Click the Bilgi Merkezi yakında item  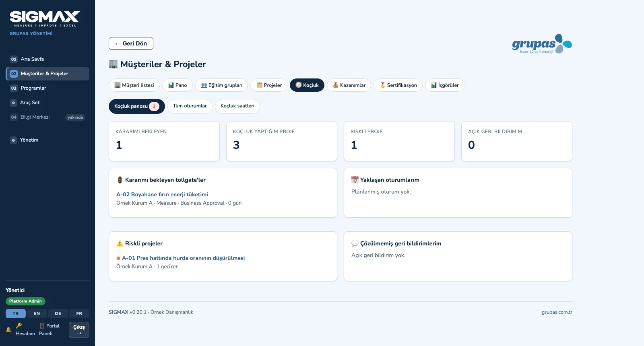point(47,117)
